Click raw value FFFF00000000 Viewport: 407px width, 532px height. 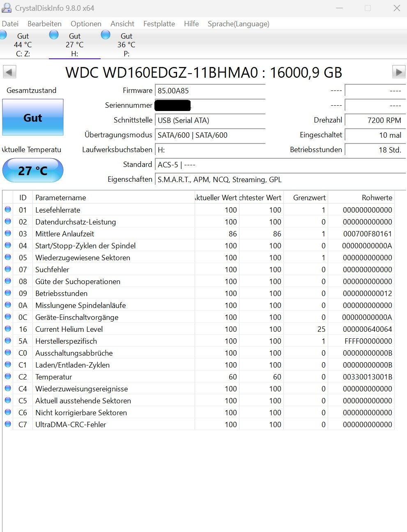click(x=368, y=341)
